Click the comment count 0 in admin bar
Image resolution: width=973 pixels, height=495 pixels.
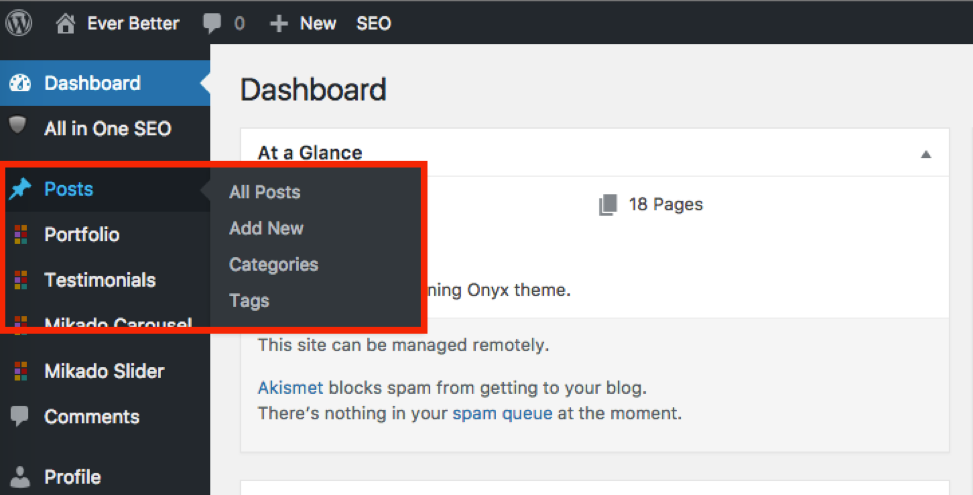point(240,24)
